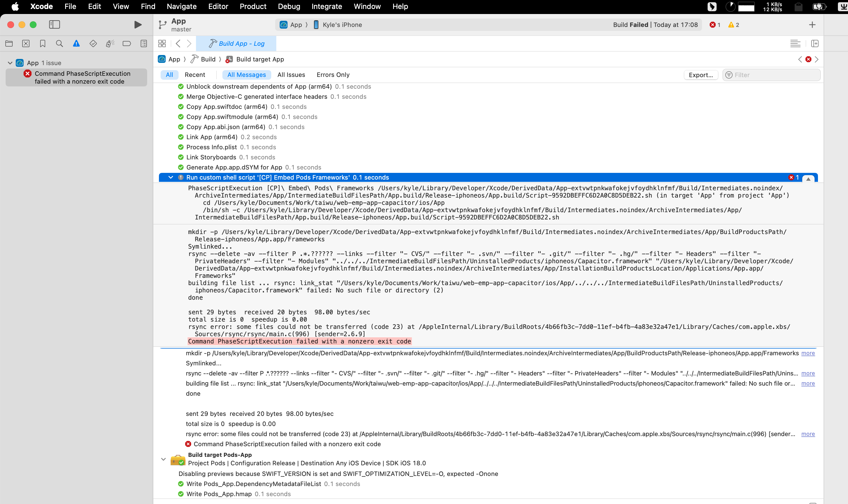Open the Report navigator icon
The height and width of the screenshot is (504, 848).
pos(144,43)
